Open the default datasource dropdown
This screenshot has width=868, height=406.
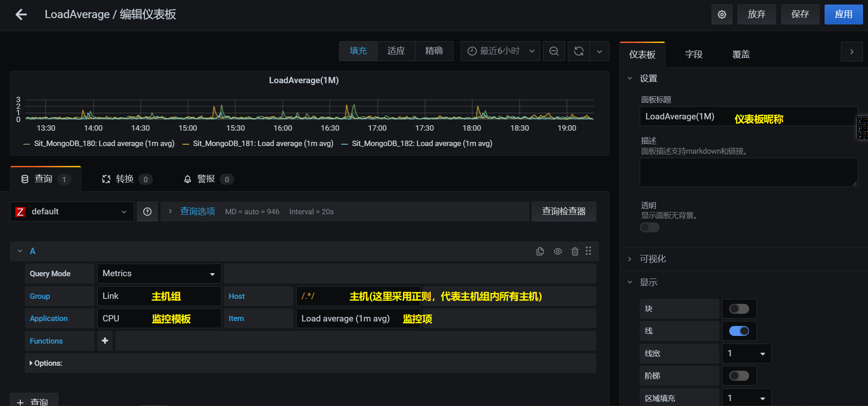click(x=72, y=212)
